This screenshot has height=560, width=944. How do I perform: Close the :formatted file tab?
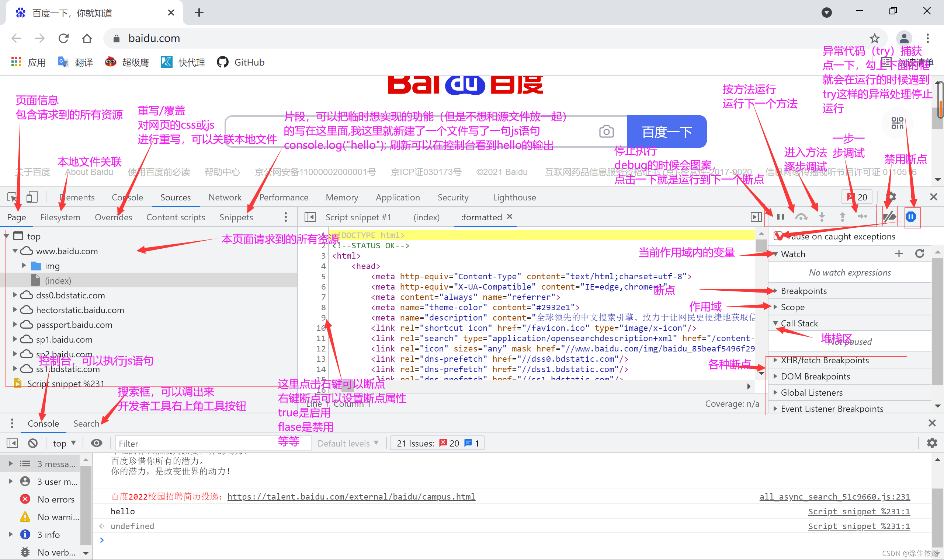(x=510, y=217)
